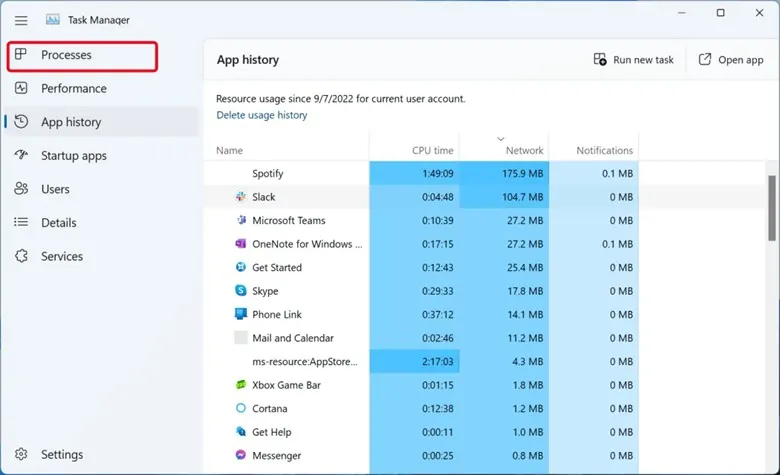The height and width of the screenshot is (475, 780).
Task: Click the Xbox Game Bar icon
Action: coord(241,384)
